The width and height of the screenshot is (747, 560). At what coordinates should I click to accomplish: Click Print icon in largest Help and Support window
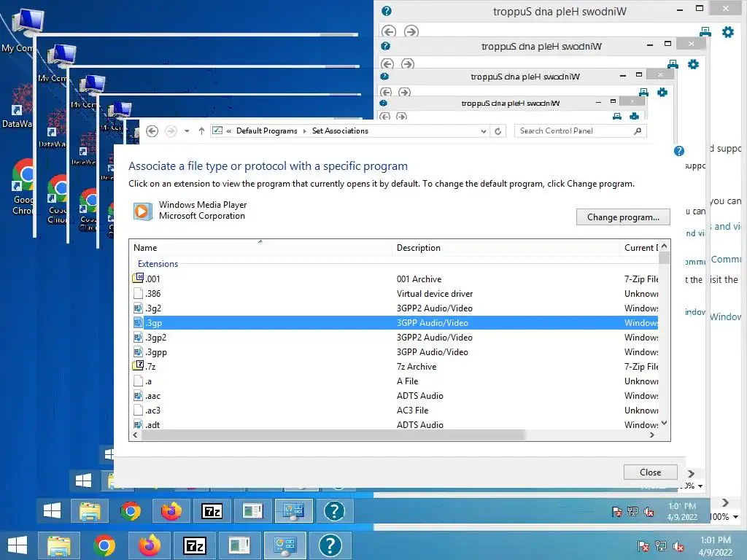point(705,32)
